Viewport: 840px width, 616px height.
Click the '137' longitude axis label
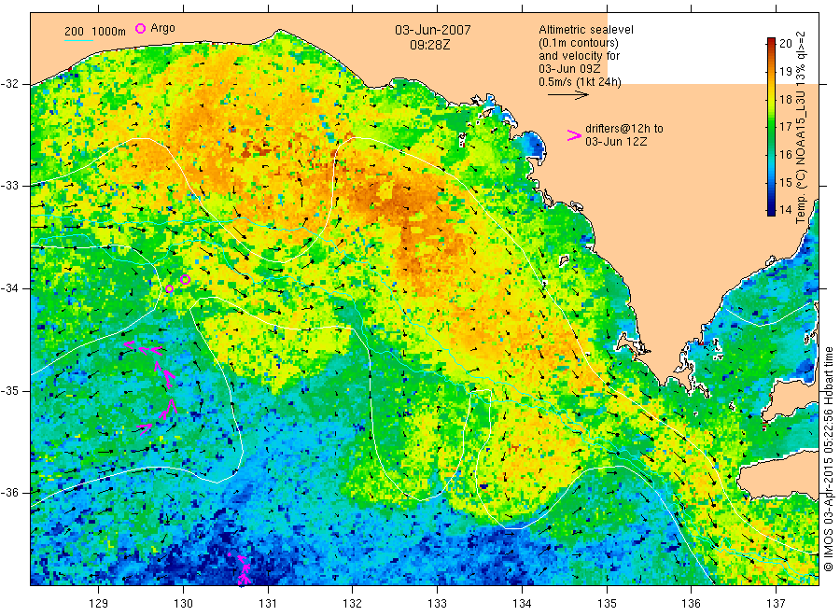[x=776, y=604]
